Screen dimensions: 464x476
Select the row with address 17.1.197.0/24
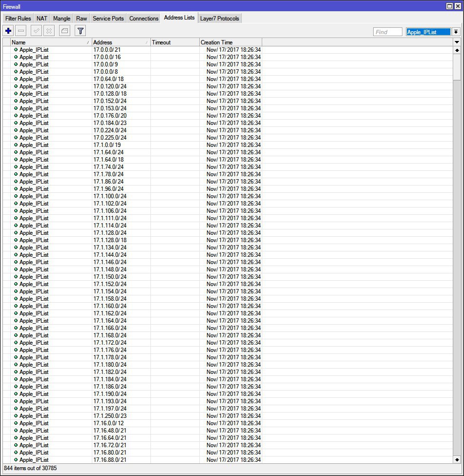(228, 408)
